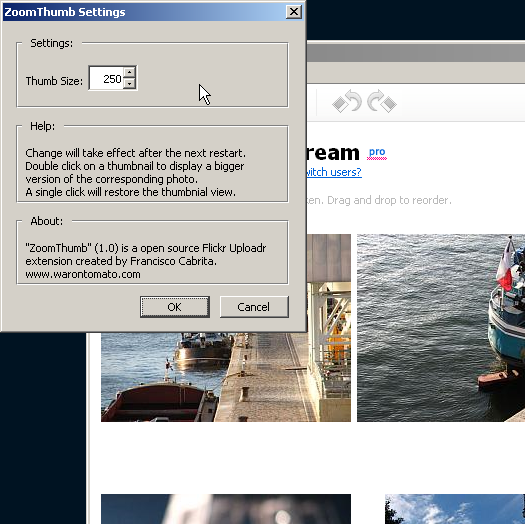Select the harbor dock photo thumbnail
525x524 pixels.
click(x=226, y=377)
